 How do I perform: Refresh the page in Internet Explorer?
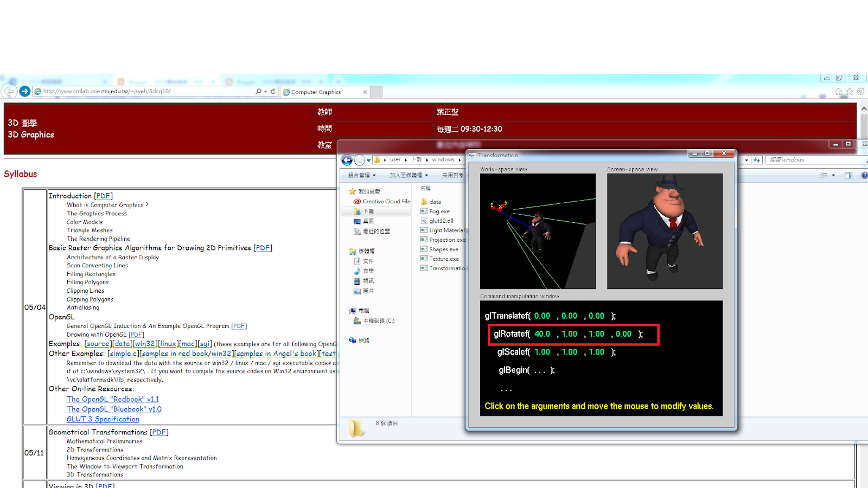click(x=273, y=92)
